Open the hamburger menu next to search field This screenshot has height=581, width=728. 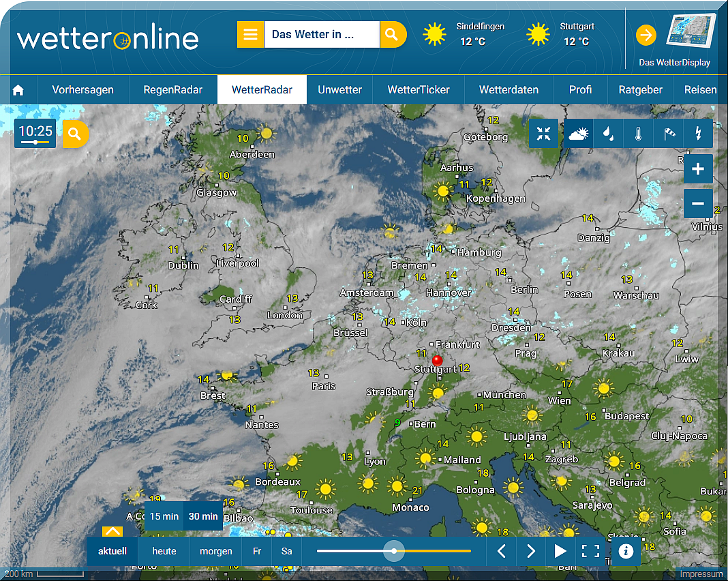point(250,35)
